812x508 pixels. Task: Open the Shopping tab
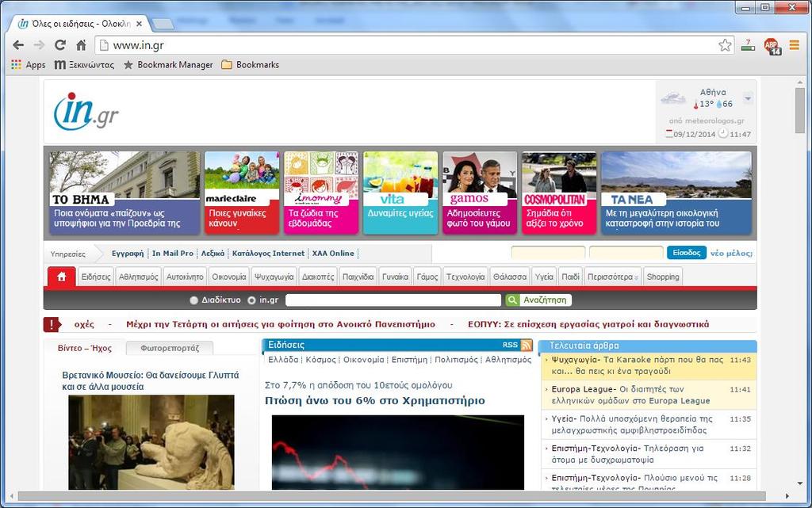click(x=663, y=277)
